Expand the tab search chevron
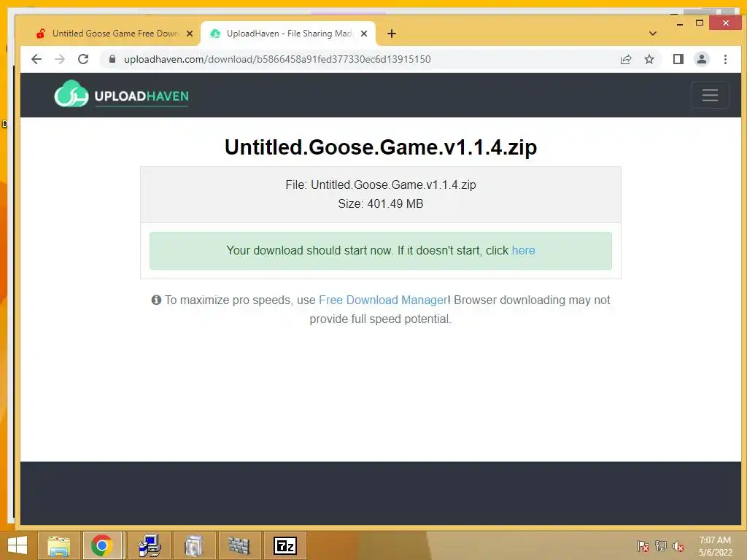The image size is (747, 560). click(x=653, y=34)
